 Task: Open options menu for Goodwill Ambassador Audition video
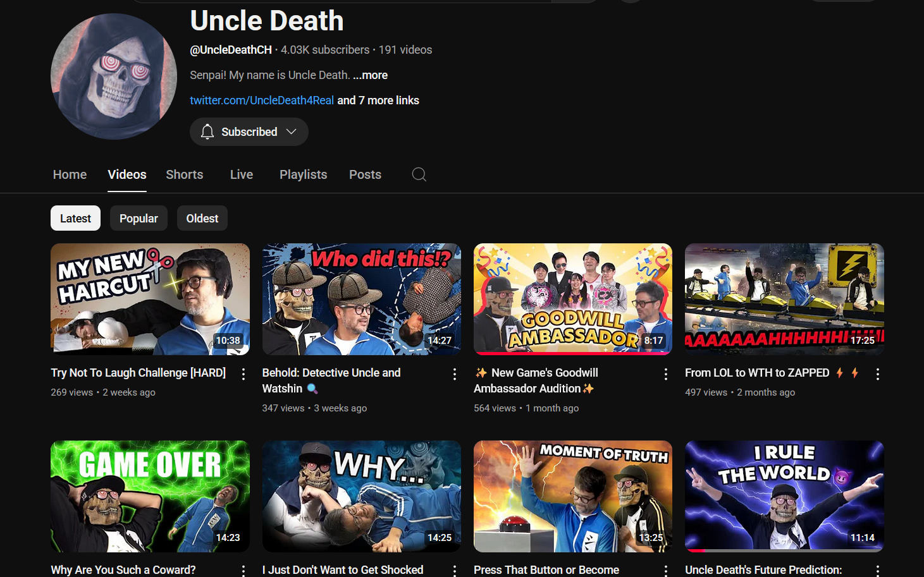click(x=666, y=374)
